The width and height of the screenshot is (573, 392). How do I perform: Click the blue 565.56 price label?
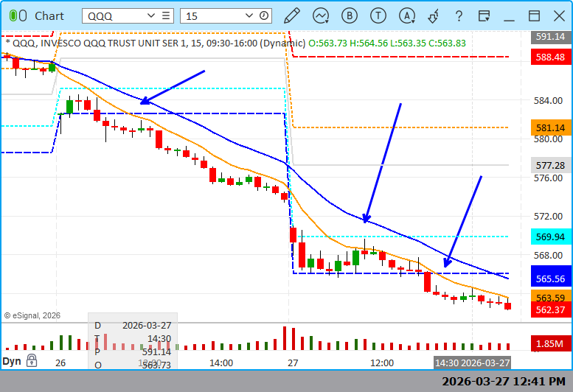click(x=550, y=276)
